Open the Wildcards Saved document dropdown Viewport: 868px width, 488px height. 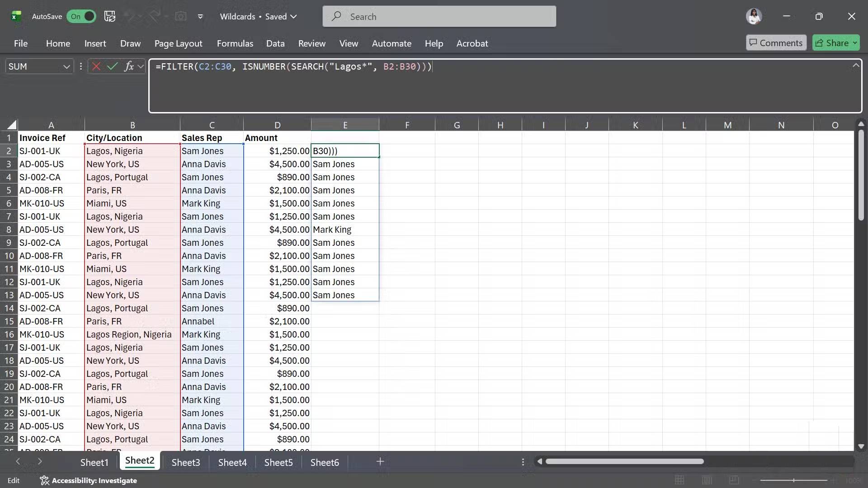[x=294, y=16]
